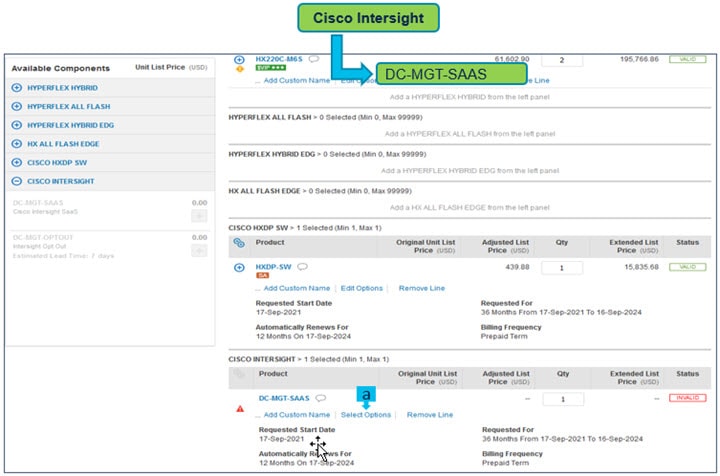
Task: Expand HX ALL FLASH EDGE component group
Action: point(17,144)
